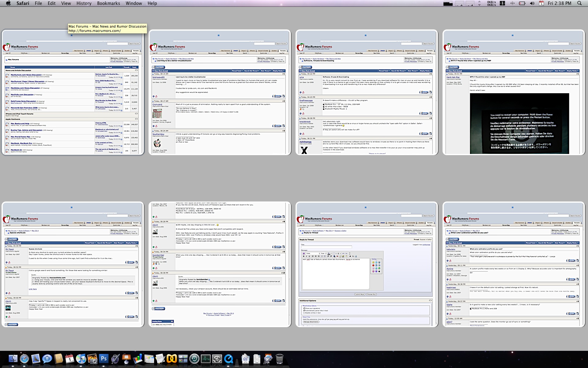Click the Italic icon in the message toolbar
The image size is (588, 368).
(x=307, y=256)
